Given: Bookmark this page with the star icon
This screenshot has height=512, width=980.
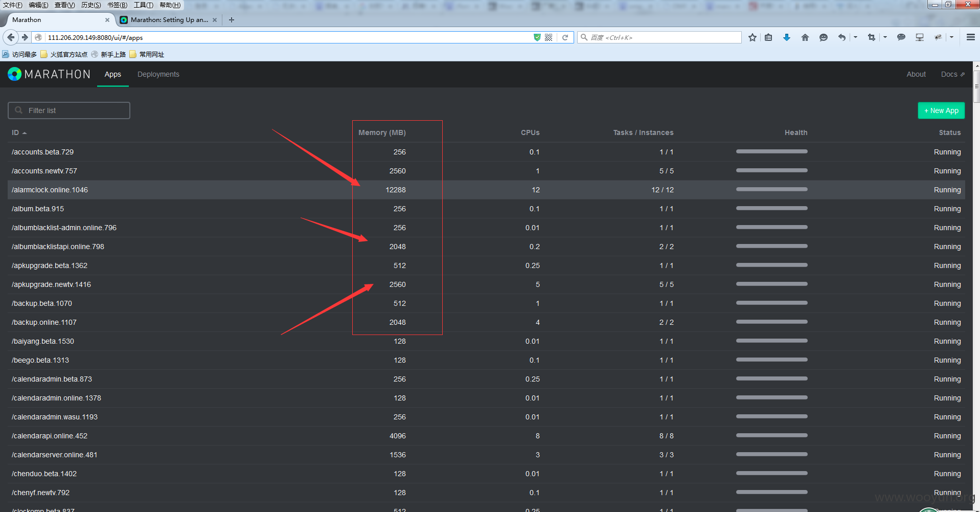Looking at the screenshot, I should pos(753,37).
